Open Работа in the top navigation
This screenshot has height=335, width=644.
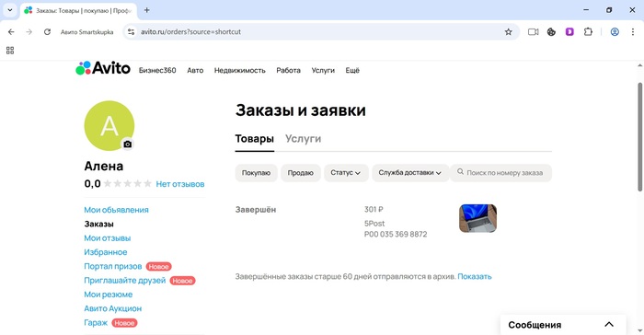tap(288, 70)
